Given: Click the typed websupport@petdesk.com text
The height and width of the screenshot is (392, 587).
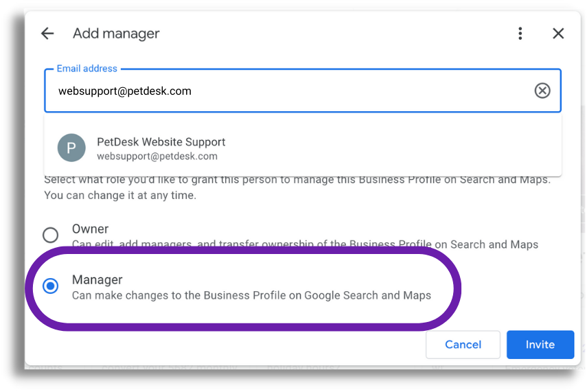Looking at the screenshot, I should (x=125, y=91).
